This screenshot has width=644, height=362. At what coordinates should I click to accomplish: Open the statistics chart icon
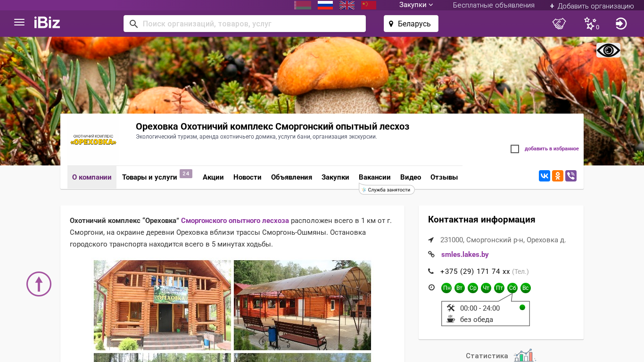coord(525,355)
